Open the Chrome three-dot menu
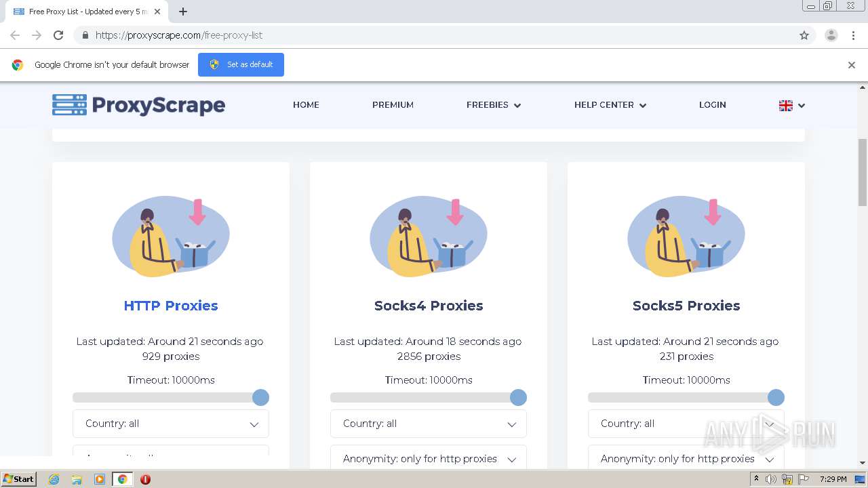Screen dimensions: 868x488 [x=853, y=35]
